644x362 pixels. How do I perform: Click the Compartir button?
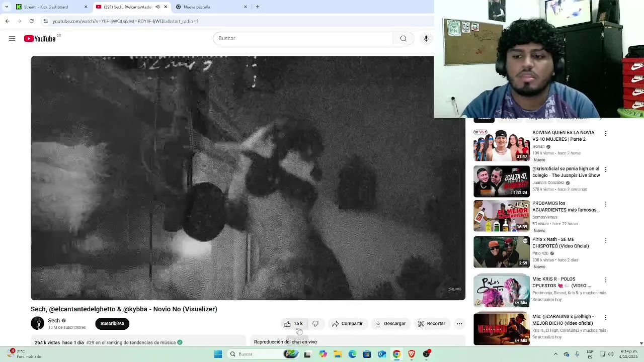[x=347, y=324]
